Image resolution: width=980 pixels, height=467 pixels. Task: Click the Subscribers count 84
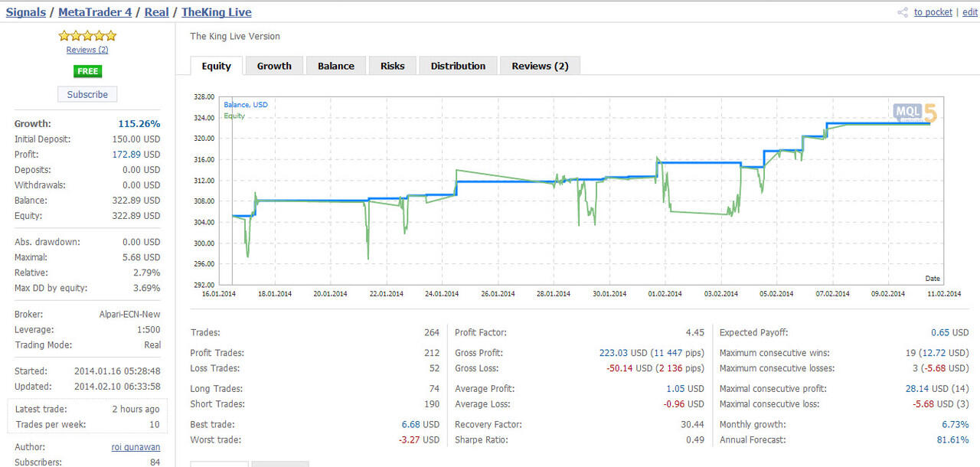click(x=155, y=462)
